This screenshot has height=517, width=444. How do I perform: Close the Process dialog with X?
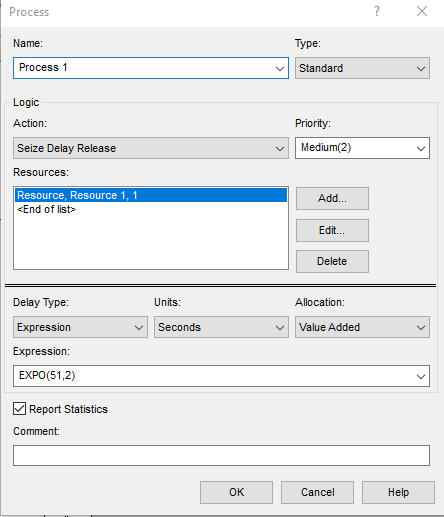coord(422,12)
